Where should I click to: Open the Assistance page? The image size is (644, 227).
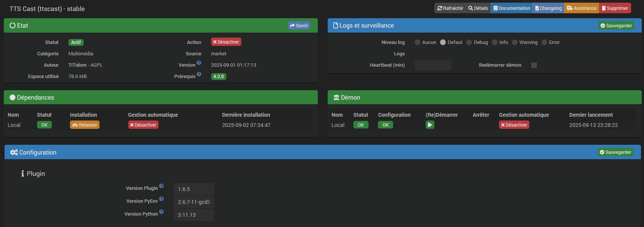tap(582, 8)
